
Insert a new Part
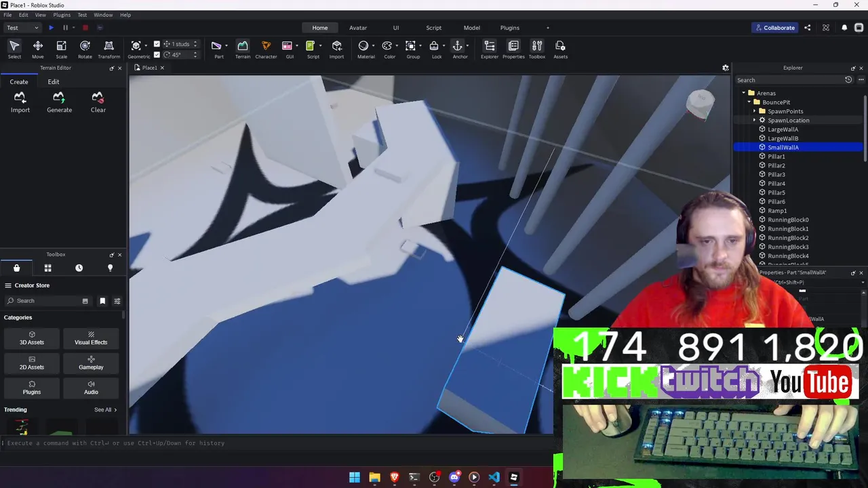217,49
